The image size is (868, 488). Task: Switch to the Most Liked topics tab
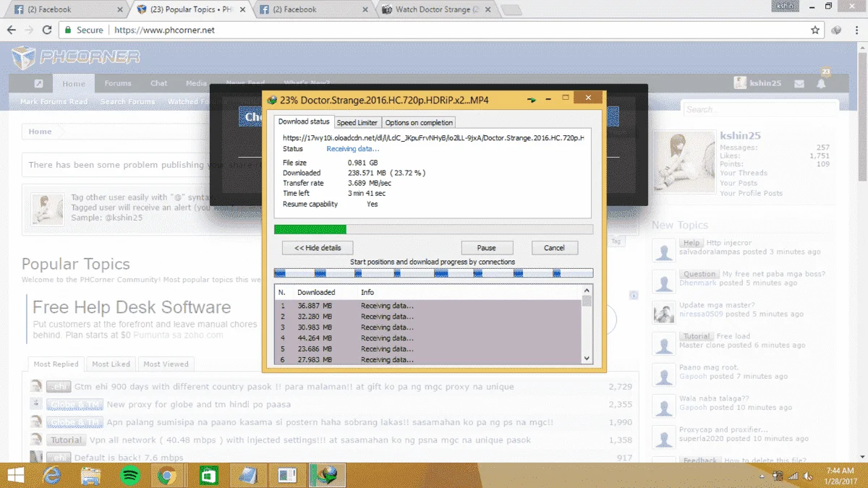(111, 364)
